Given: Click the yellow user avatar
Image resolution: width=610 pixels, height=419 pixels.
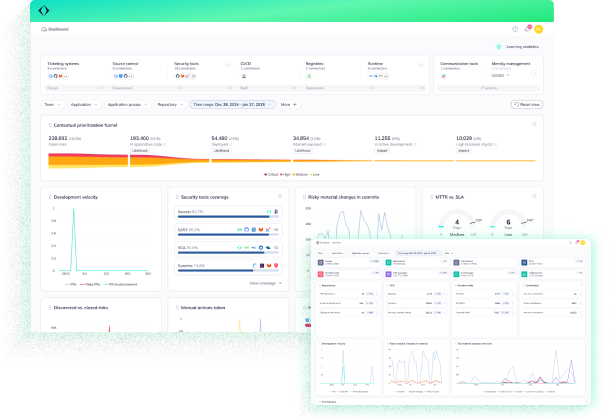Looking at the screenshot, I should tap(539, 29).
